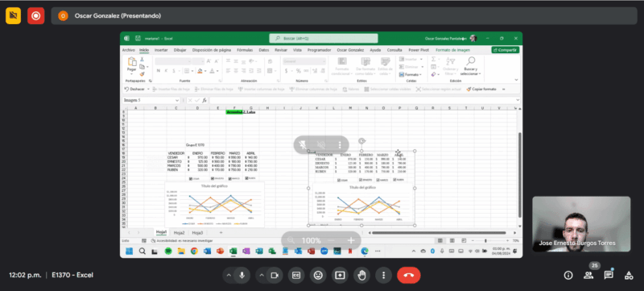644x291 pixels.
Task: Open the Name Box dropdown arrow
Action: tap(177, 100)
